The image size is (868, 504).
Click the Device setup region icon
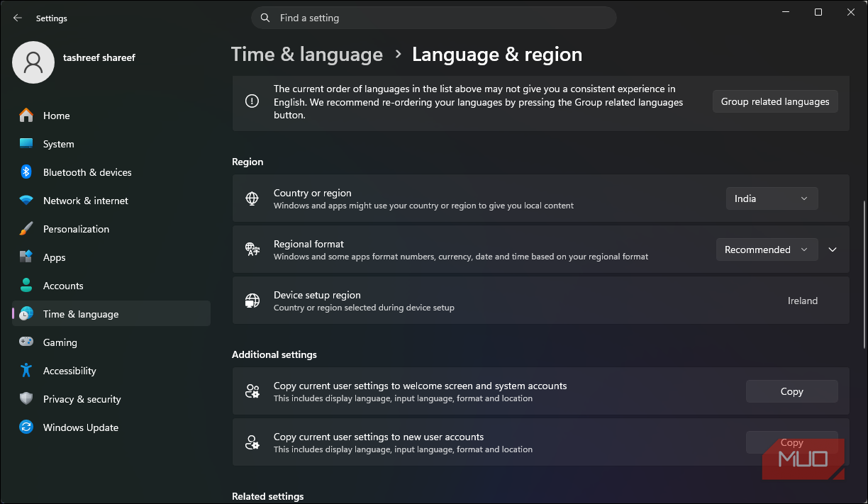(x=252, y=301)
